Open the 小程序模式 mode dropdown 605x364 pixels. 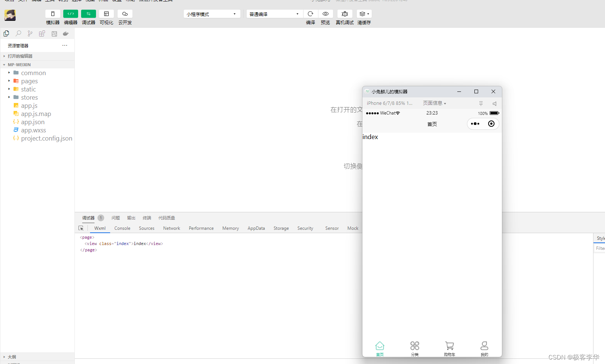tap(211, 14)
